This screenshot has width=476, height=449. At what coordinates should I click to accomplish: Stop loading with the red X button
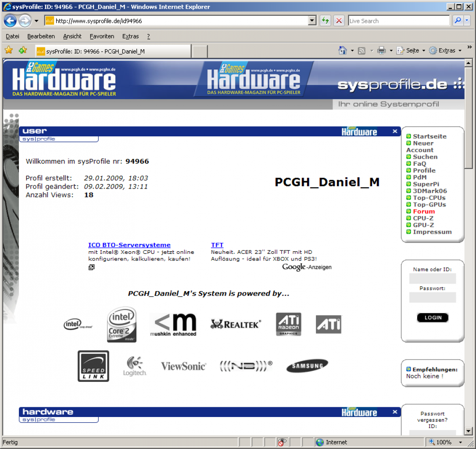[339, 21]
